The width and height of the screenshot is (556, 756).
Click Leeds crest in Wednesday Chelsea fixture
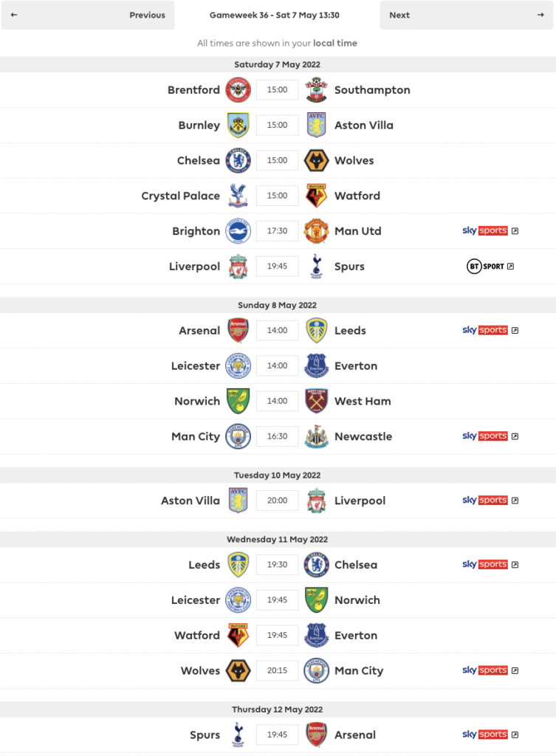(238, 565)
